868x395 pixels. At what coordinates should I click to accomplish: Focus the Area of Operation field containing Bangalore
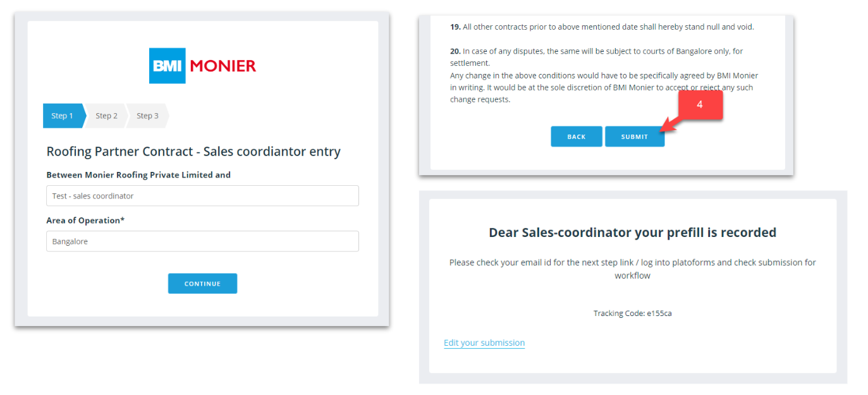[x=202, y=241]
